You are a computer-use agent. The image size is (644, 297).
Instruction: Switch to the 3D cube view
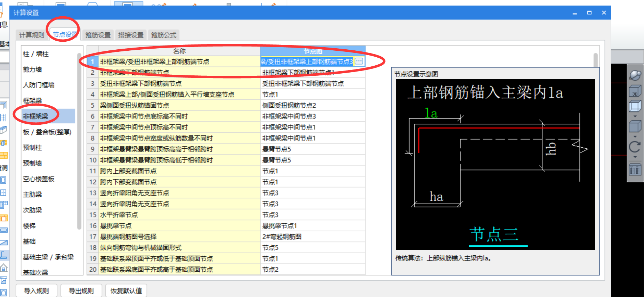point(635,91)
